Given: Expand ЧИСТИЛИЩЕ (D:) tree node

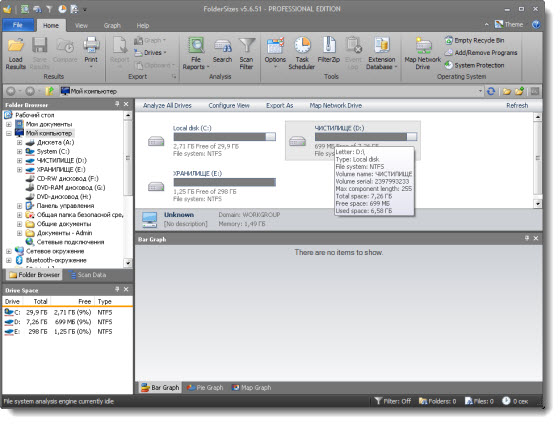Looking at the screenshot, I should click(x=20, y=161).
